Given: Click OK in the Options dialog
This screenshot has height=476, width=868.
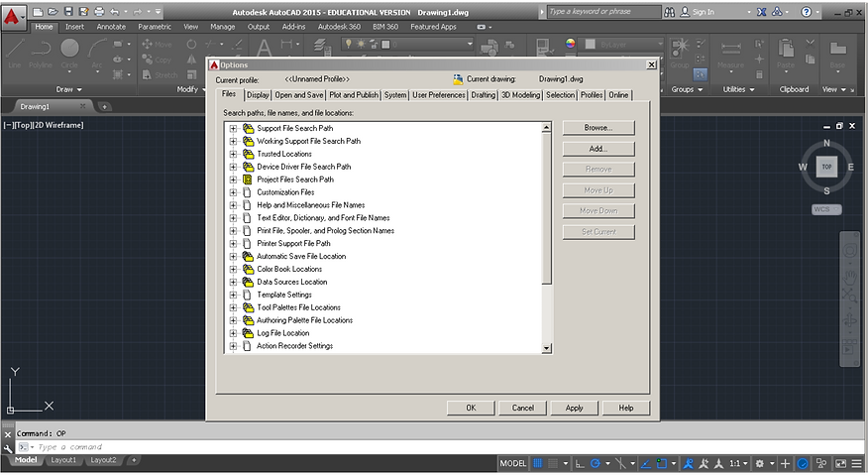Looking at the screenshot, I should click(471, 408).
